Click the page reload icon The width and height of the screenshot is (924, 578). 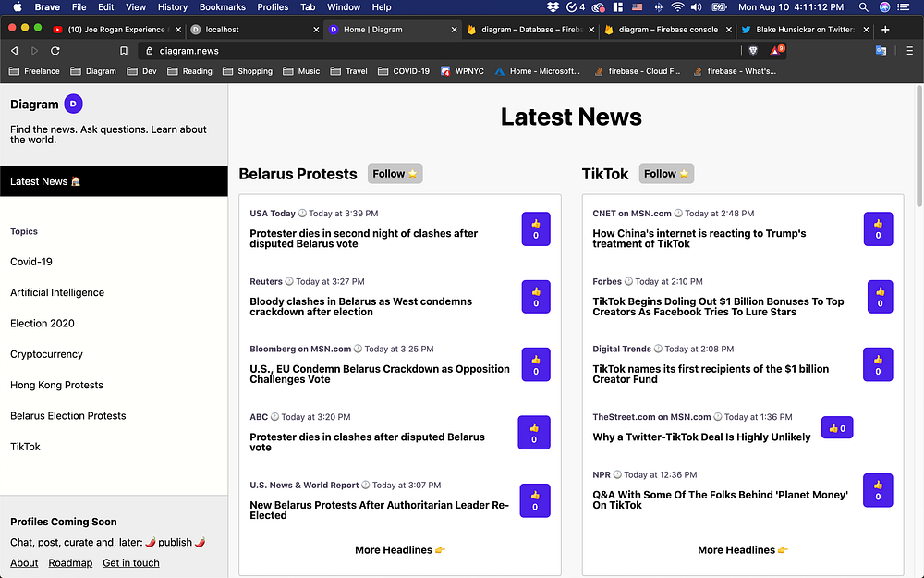tap(55, 51)
